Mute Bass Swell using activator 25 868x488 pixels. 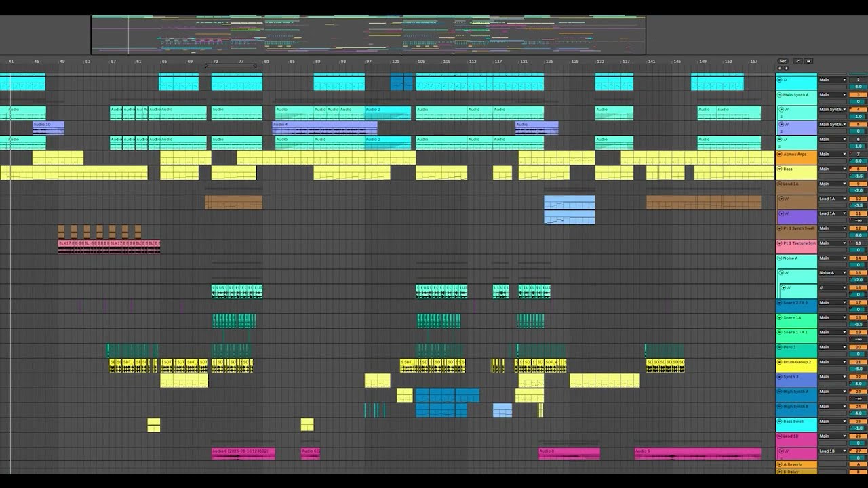click(x=858, y=422)
